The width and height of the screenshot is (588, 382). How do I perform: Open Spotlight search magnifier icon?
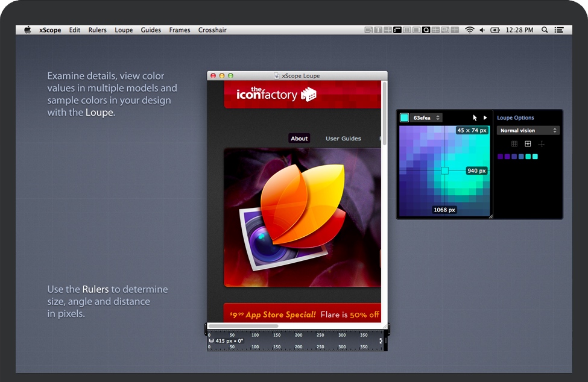point(545,30)
